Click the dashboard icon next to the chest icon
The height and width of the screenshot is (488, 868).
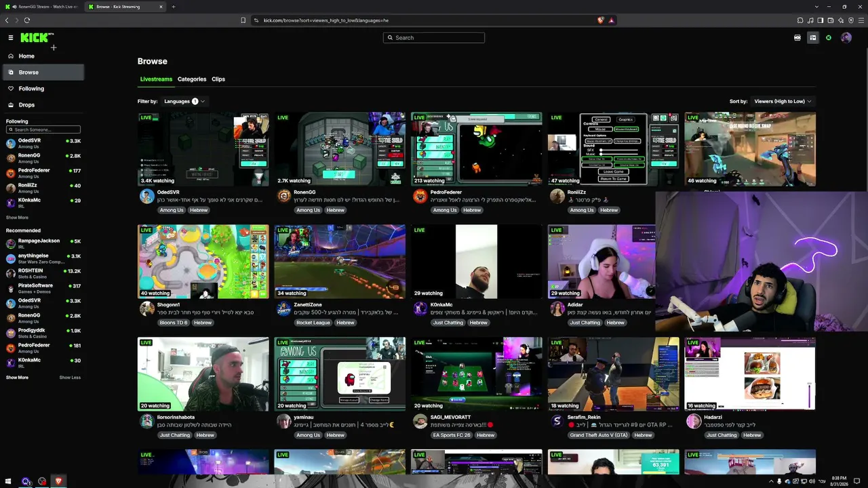tap(813, 38)
